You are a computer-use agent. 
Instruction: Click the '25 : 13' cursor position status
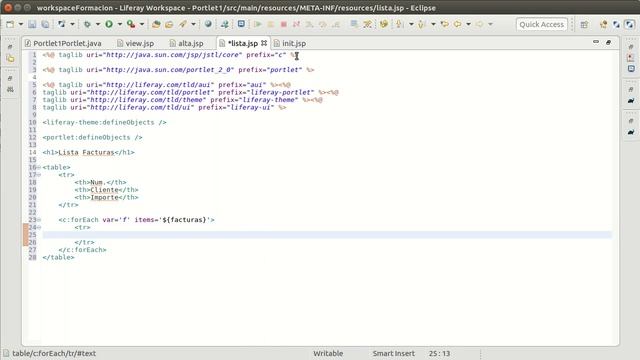(x=439, y=353)
